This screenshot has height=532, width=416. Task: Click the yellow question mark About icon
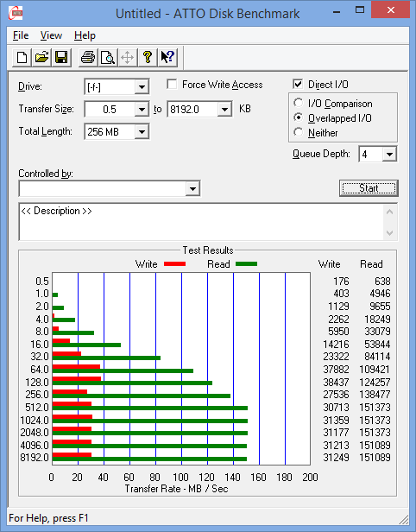[148, 57]
